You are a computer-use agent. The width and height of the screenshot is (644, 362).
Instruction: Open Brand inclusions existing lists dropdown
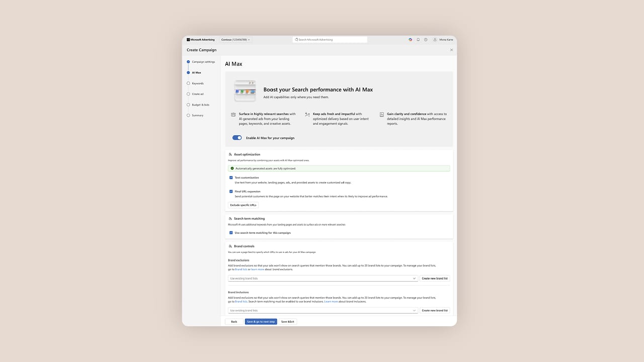click(323, 310)
